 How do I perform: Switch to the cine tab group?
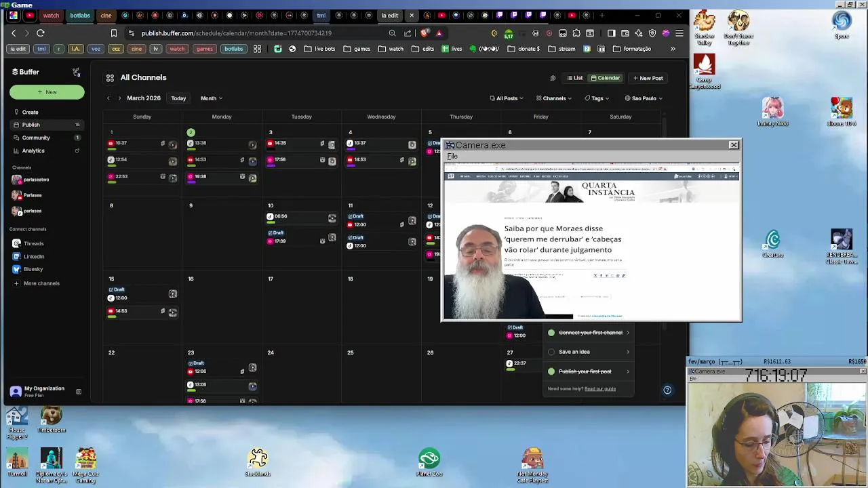pyautogui.click(x=106, y=15)
